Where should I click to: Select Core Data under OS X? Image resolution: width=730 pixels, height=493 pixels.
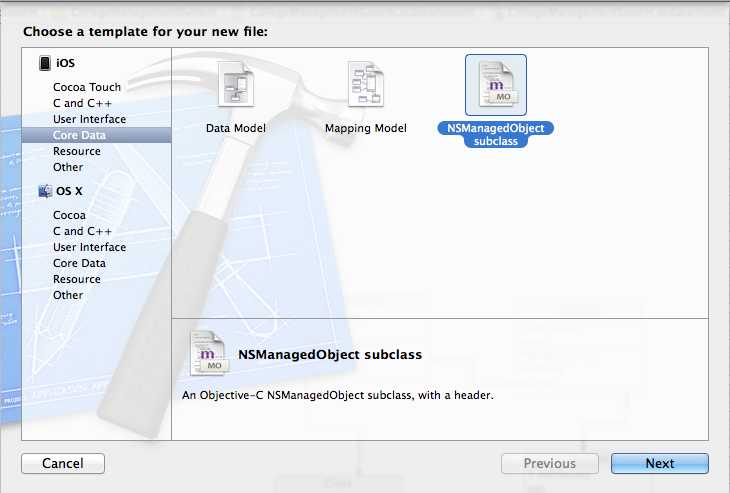pyautogui.click(x=79, y=263)
